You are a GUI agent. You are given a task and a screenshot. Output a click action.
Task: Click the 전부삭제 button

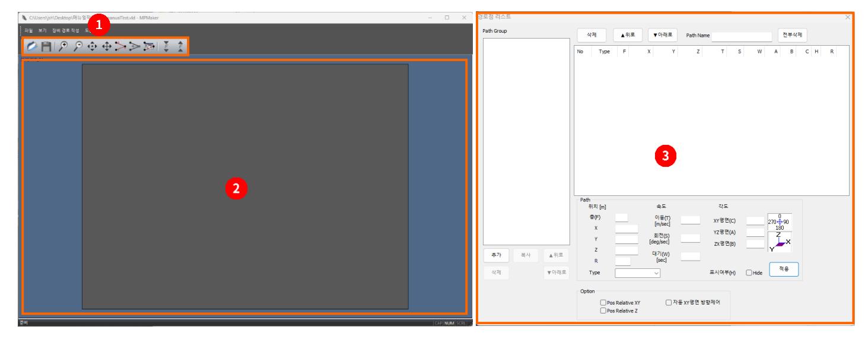(x=793, y=35)
